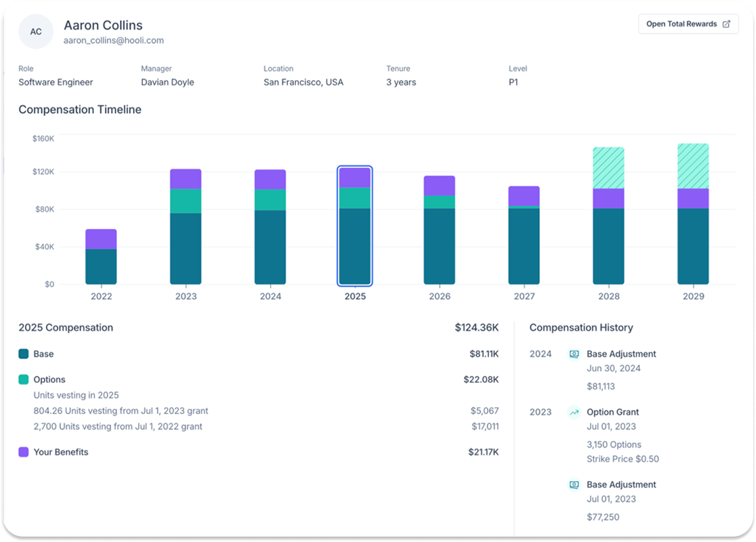Click the $160K axis label
The width and height of the screenshot is (756, 542).
pyautogui.click(x=43, y=138)
